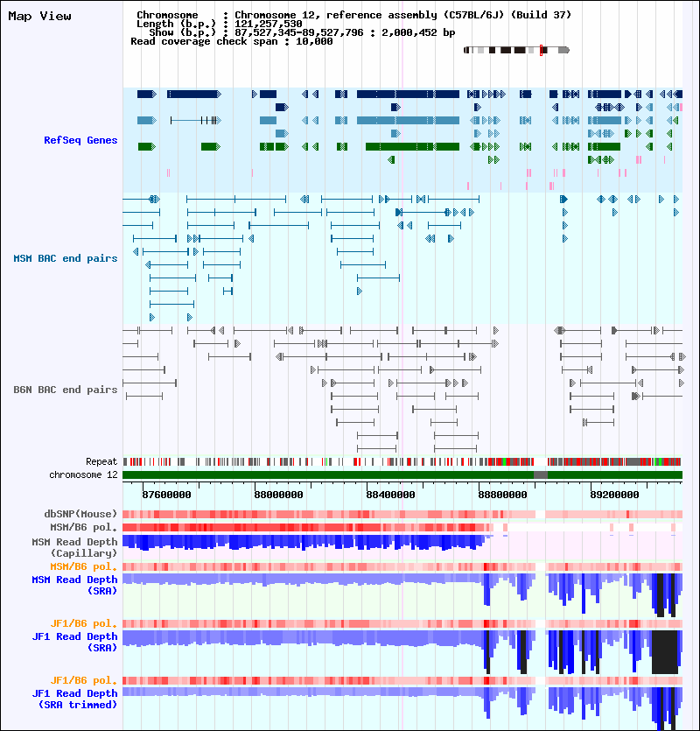Click the lower orange JF1/B6 pol. label
Image resolution: width=700 pixels, height=731 pixels.
tap(84, 680)
